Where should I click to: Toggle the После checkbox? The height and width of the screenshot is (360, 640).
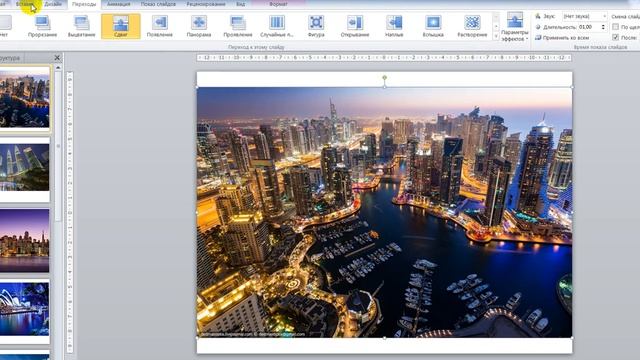pos(616,37)
